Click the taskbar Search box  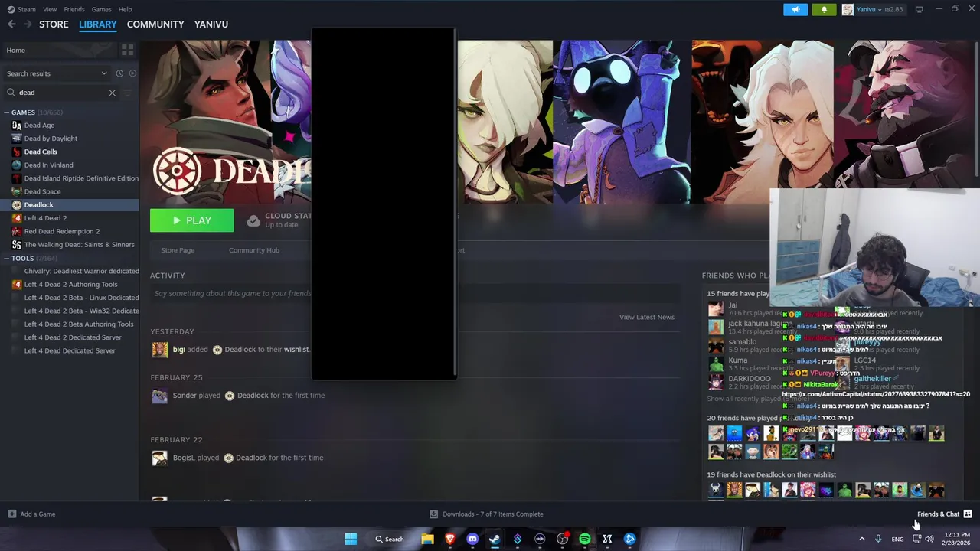389,539
